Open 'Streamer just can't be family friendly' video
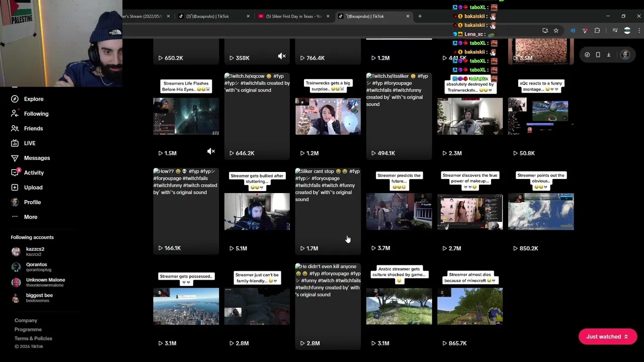The image size is (644, 362). [x=257, y=306]
